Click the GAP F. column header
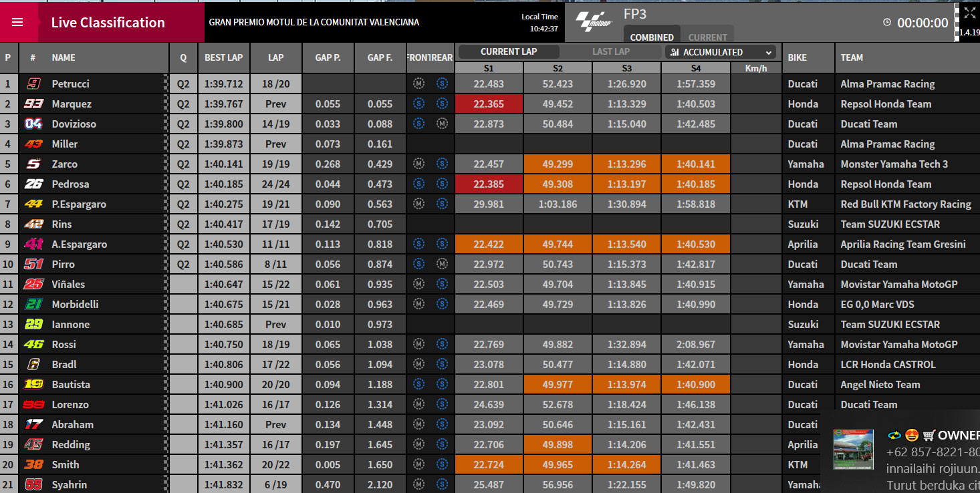This screenshot has width=980, height=493. [x=380, y=57]
